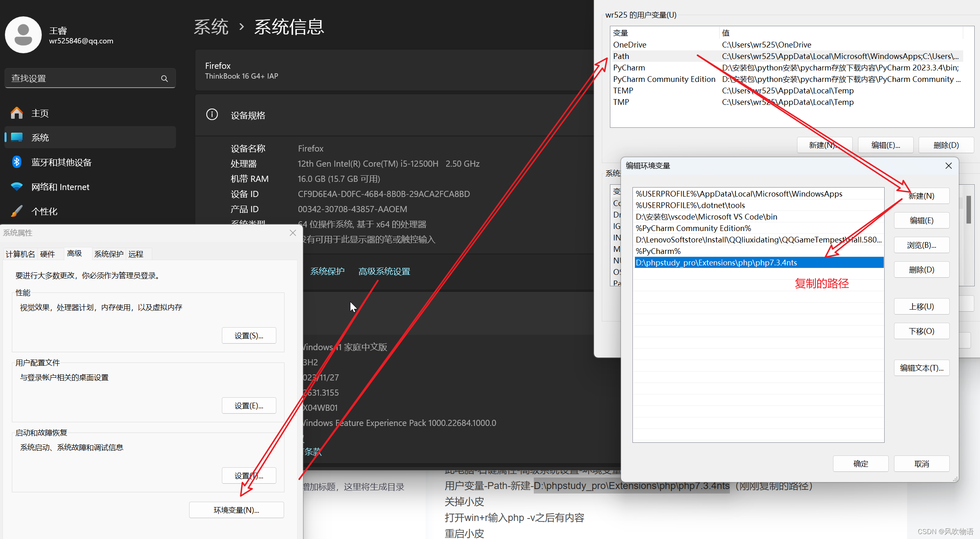Click the Personalization paintbrush icon
This screenshot has width=980, height=539.
coord(17,211)
